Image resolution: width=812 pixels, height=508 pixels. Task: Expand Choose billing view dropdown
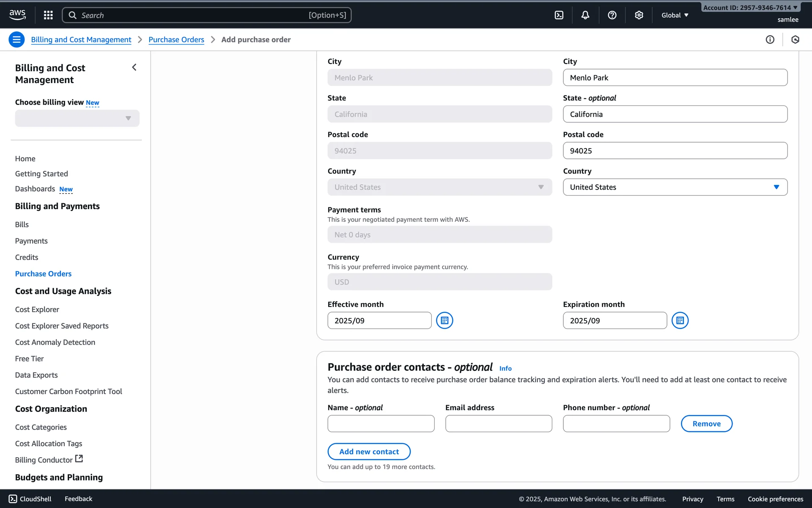[77, 119]
